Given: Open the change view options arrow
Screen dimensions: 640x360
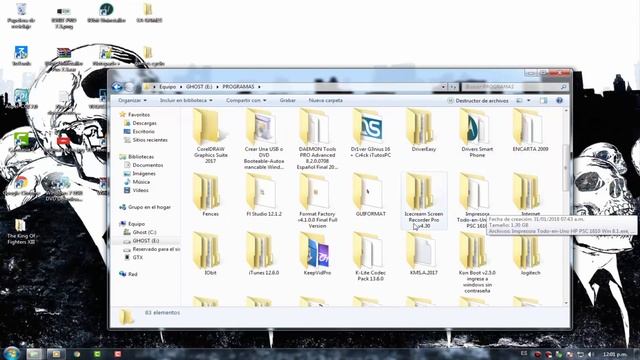Looking at the screenshot, I should click(x=529, y=100).
